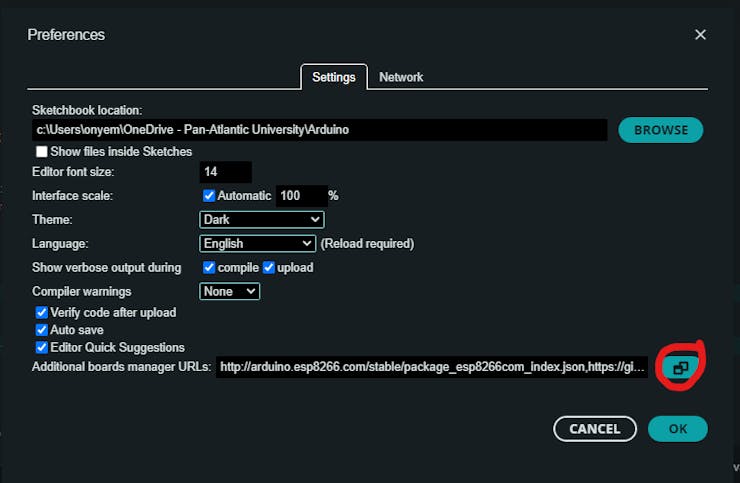
Task: Click the Editor font size label
Action: pos(73,171)
